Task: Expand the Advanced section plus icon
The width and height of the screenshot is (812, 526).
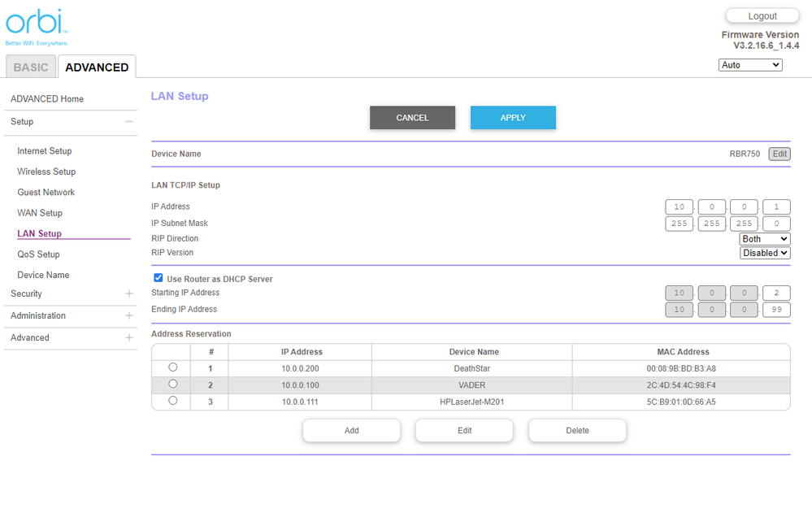Action: 128,337
